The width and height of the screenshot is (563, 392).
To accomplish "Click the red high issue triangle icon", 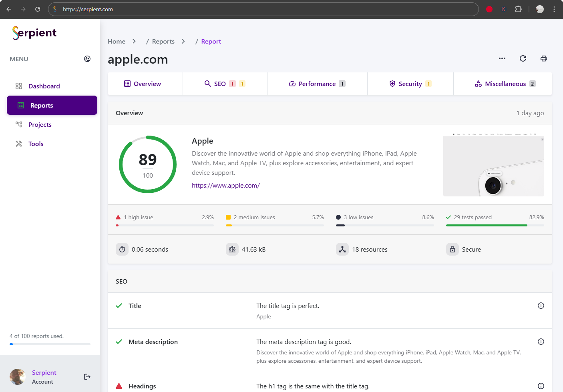I will (118, 217).
